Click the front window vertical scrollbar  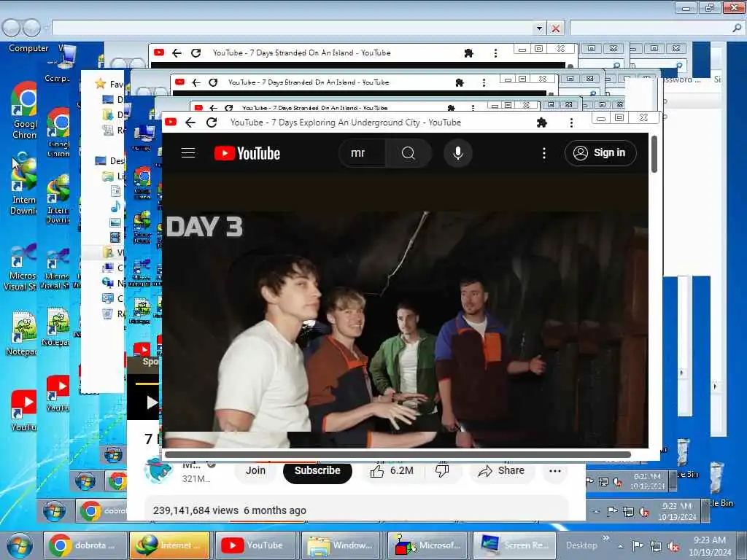click(x=654, y=155)
